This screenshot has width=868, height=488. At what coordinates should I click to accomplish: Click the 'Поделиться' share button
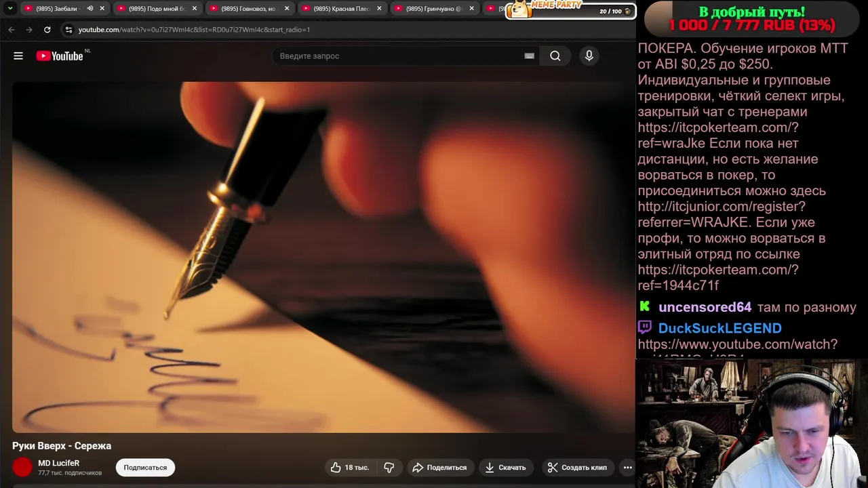click(x=439, y=468)
